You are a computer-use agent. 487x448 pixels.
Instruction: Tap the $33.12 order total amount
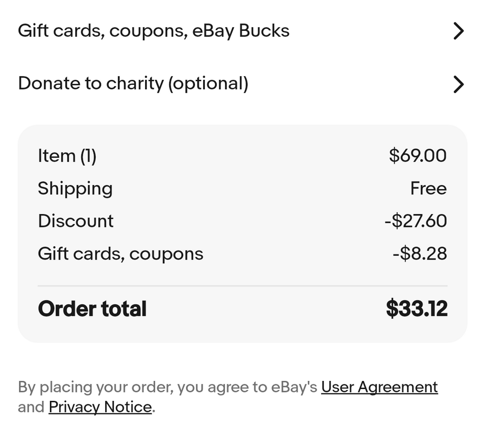point(417,309)
